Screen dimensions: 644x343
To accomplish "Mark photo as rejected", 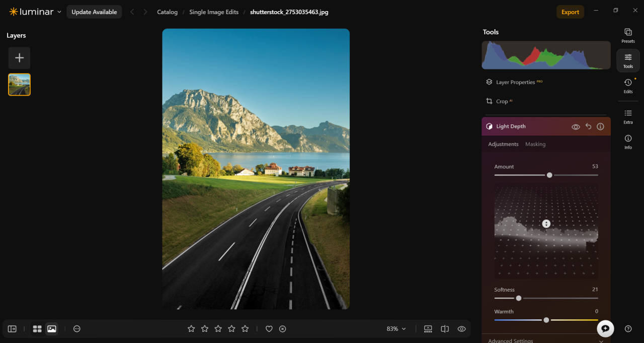I will point(283,329).
